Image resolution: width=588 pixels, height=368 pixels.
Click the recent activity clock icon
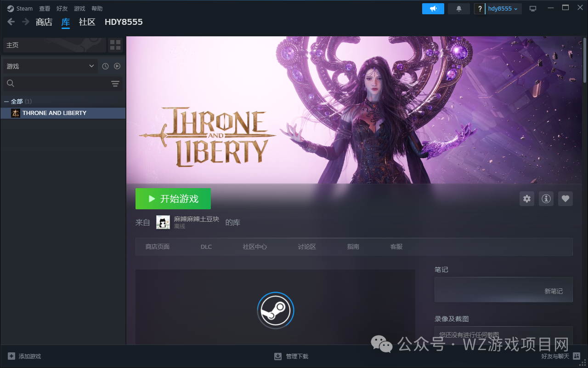click(105, 66)
